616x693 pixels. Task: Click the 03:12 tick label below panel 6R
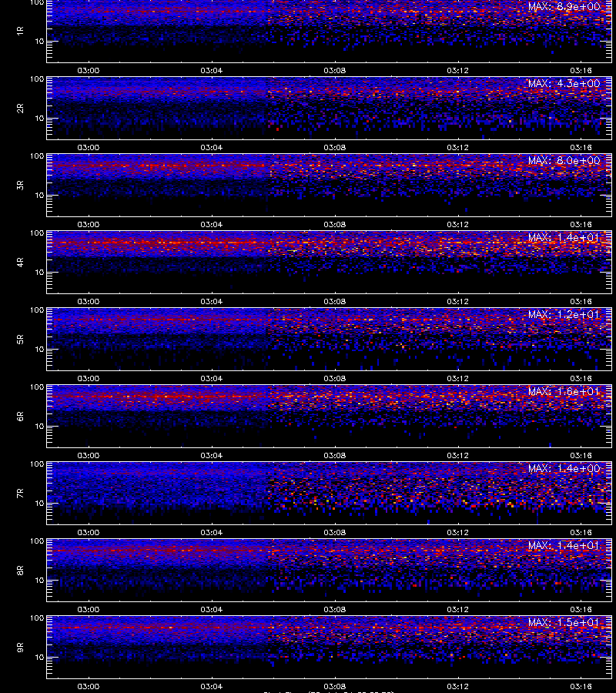click(458, 455)
